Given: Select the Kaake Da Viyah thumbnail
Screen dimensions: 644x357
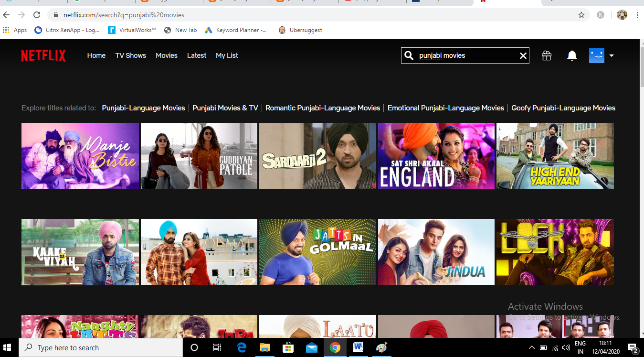Looking at the screenshot, I should coord(80,252).
